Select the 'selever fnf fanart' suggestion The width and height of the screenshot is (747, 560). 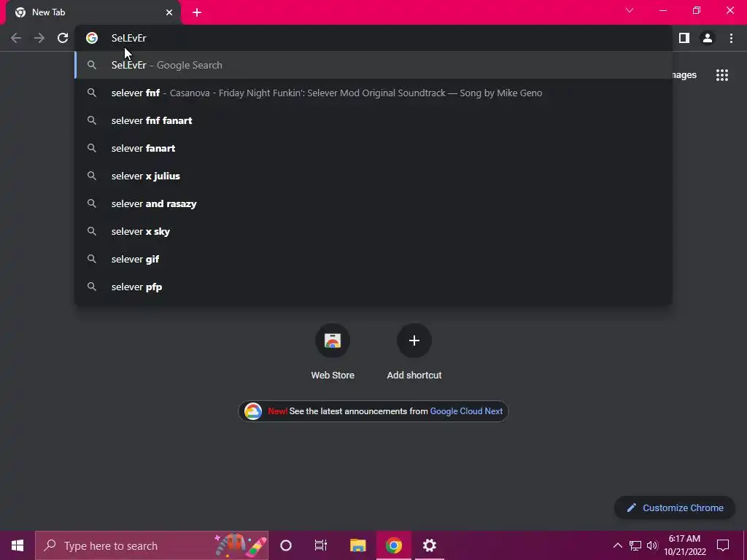point(373,120)
